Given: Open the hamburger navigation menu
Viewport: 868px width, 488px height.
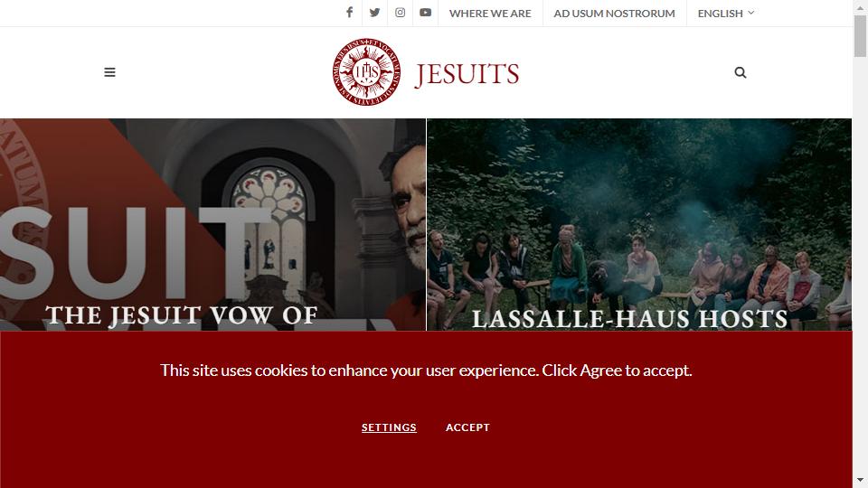Looking at the screenshot, I should 109,72.
